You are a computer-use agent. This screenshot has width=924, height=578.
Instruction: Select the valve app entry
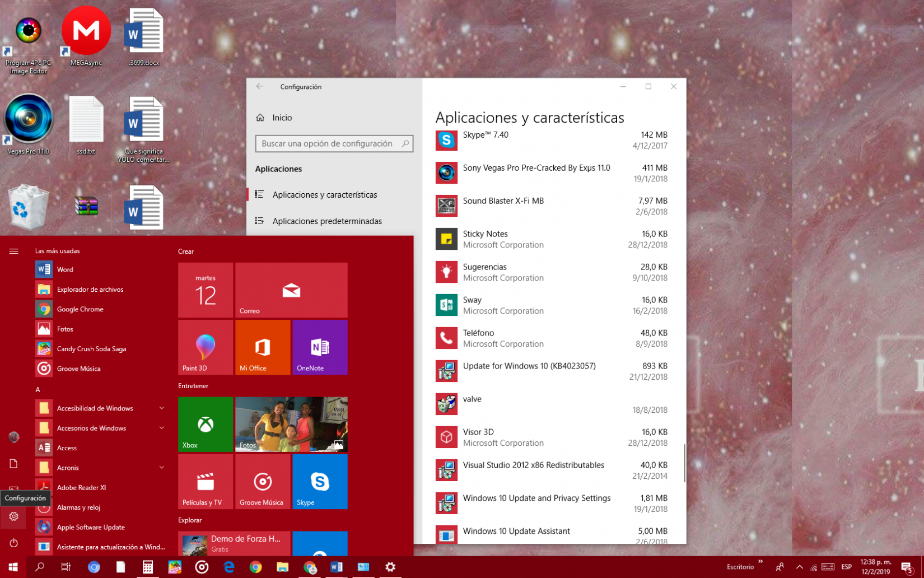[x=553, y=404]
